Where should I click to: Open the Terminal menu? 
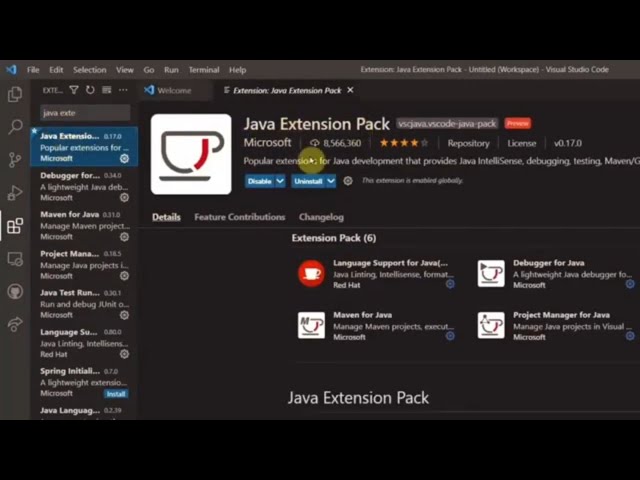click(x=204, y=70)
